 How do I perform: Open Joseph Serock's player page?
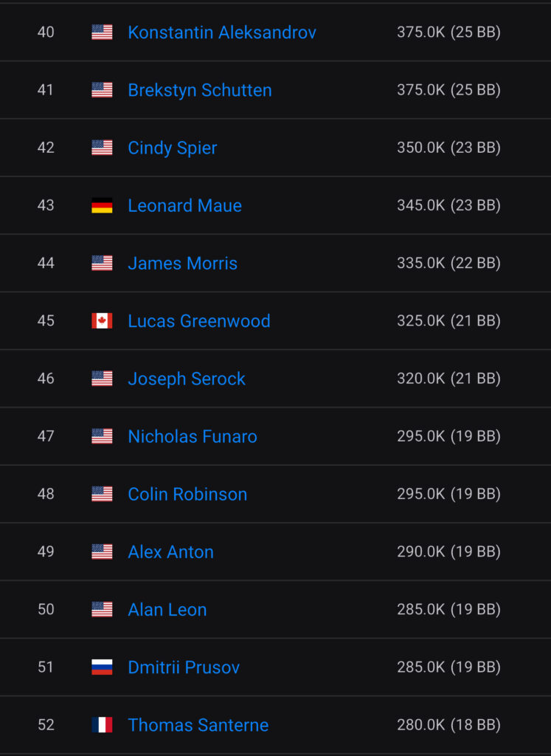186,379
